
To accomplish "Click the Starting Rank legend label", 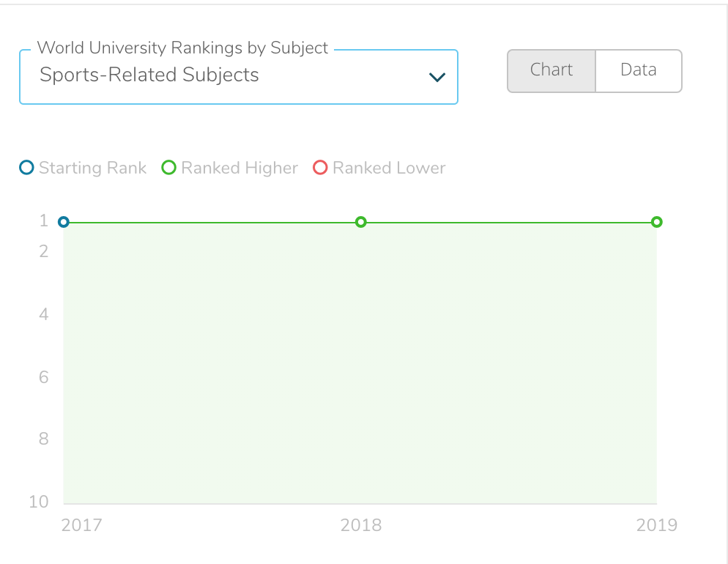I will point(92,168).
